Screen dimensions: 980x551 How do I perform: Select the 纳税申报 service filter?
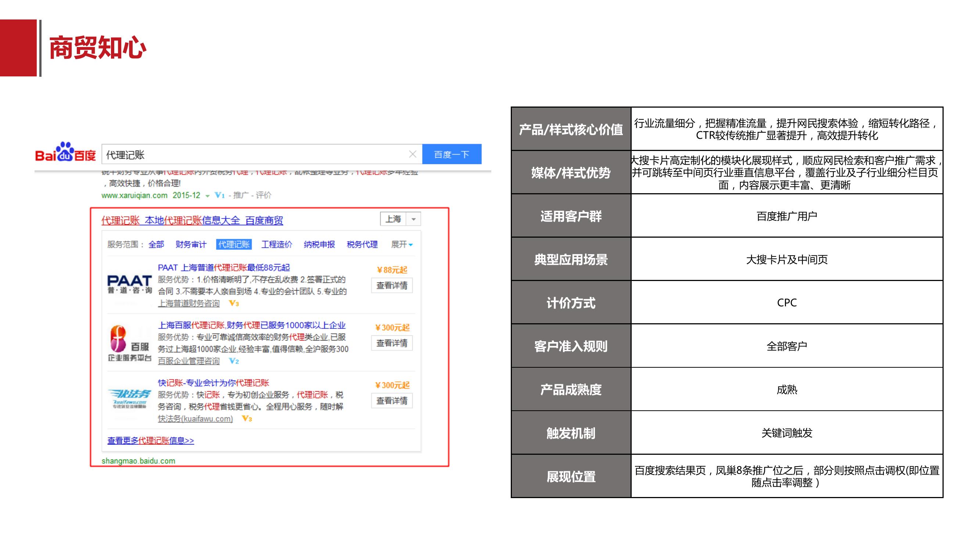tap(319, 245)
